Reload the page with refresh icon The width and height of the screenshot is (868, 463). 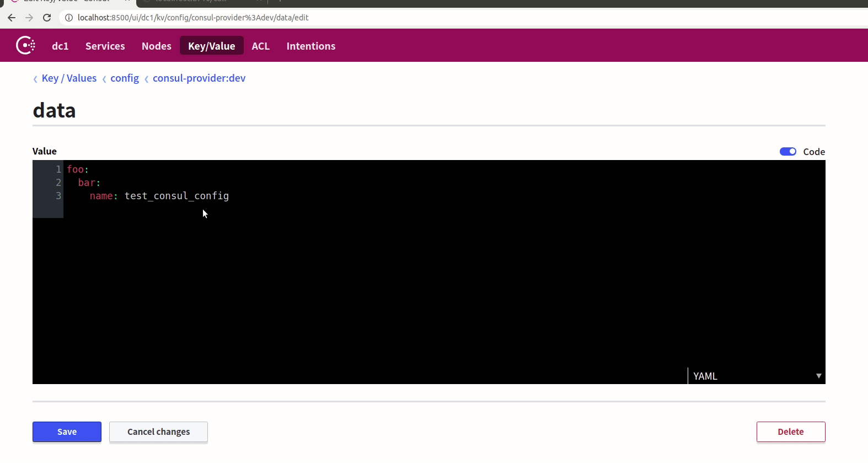pos(47,18)
